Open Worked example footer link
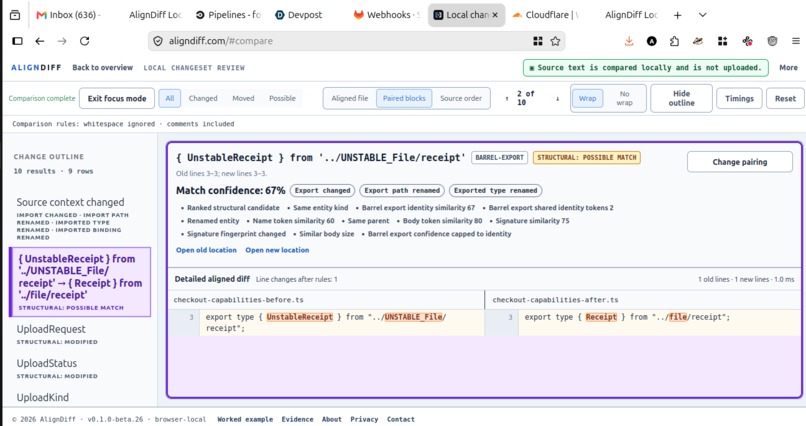Image resolution: width=806 pixels, height=426 pixels. pyautogui.click(x=245, y=419)
